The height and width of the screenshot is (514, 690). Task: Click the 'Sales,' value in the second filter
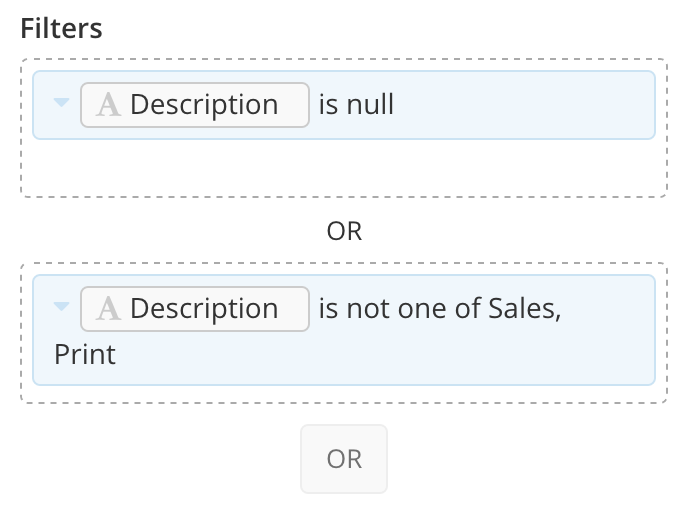click(x=525, y=308)
